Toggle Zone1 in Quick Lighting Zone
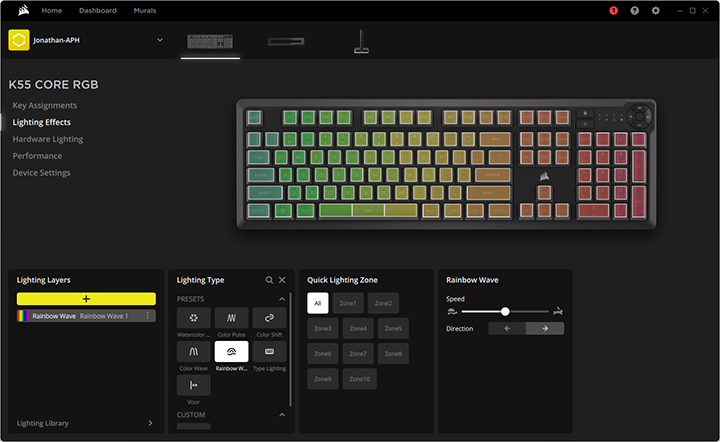The width and height of the screenshot is (720, 442). pos(348,303)
